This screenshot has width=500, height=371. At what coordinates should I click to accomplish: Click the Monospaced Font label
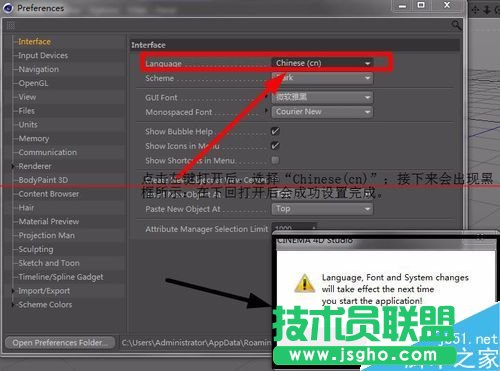tap(179, 112)
